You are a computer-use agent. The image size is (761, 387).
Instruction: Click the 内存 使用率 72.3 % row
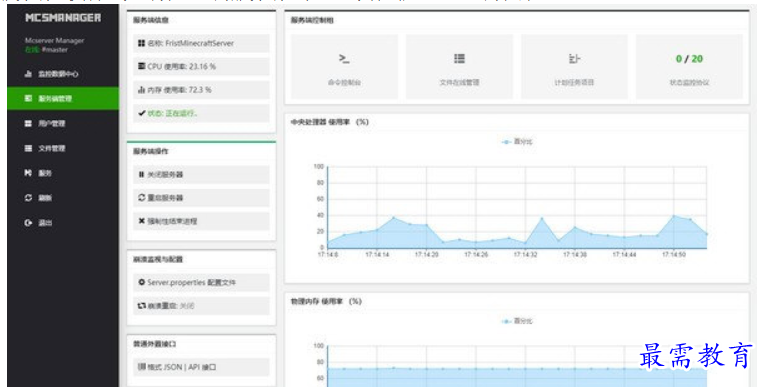pyautogui.click(x=201, y=90)
